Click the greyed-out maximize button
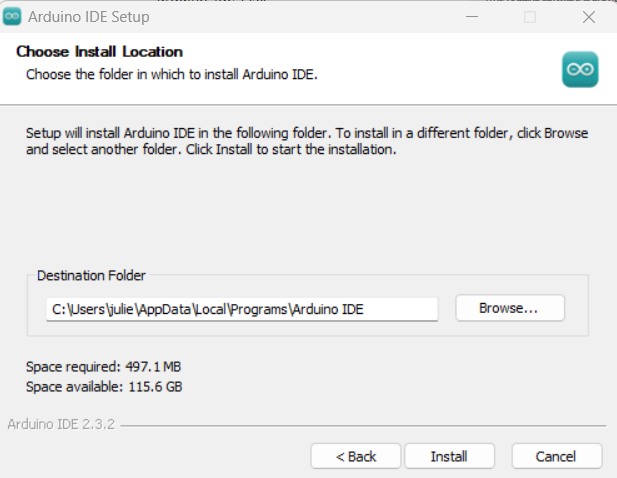617x478 pixels. click(530, 16)
